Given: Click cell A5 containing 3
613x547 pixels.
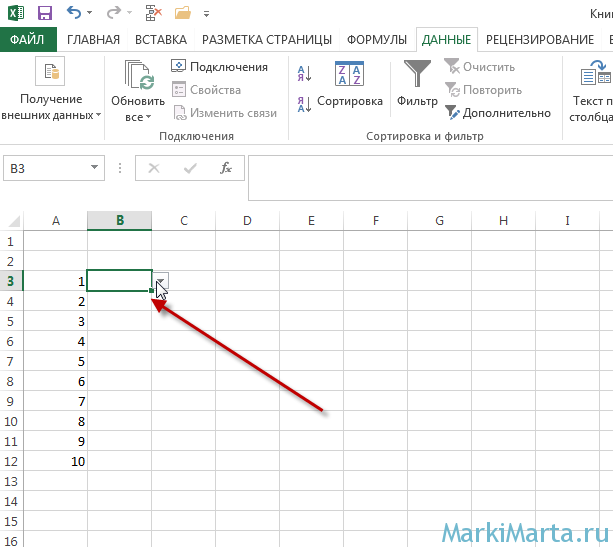Looking at the screenshot, I should [56, 321].
